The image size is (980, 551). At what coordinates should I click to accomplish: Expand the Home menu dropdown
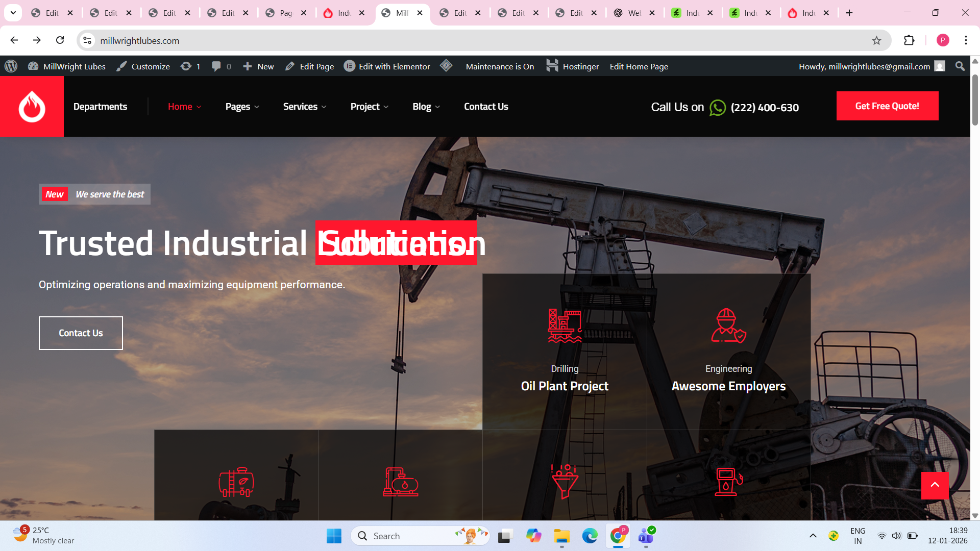(x=184, y=107)
